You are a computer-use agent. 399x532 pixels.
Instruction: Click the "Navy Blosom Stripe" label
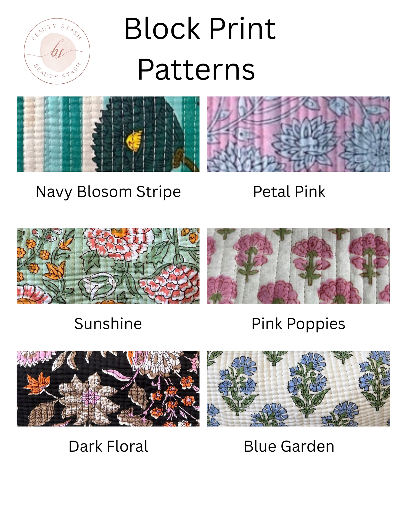click(x=108, y=192)
